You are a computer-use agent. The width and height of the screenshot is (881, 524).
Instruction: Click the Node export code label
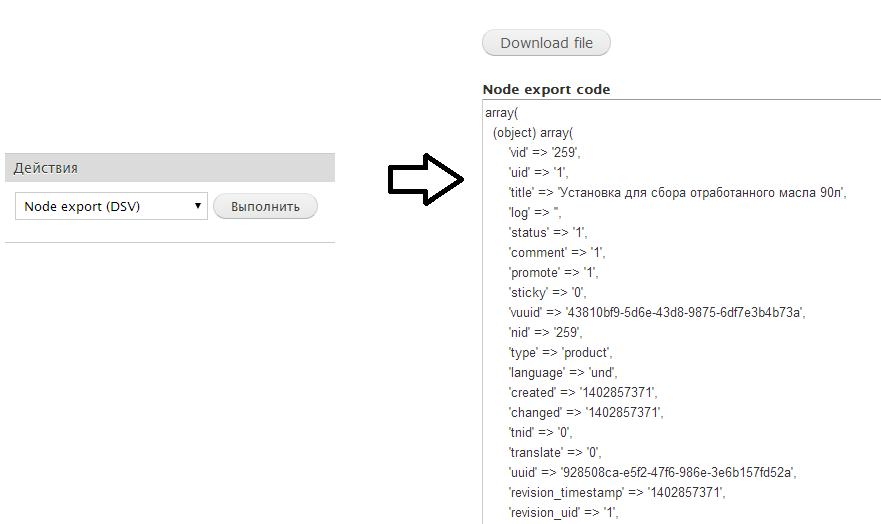(546, 89)
